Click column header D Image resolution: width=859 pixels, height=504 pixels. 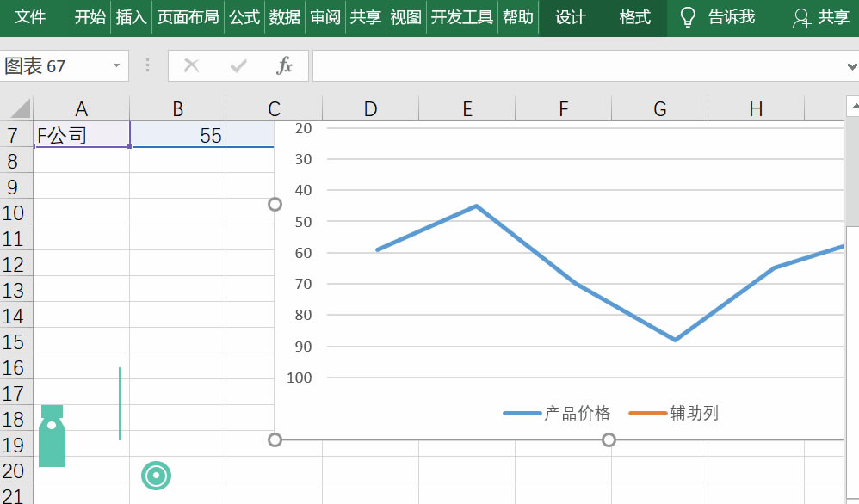click(x=369, y=108)
